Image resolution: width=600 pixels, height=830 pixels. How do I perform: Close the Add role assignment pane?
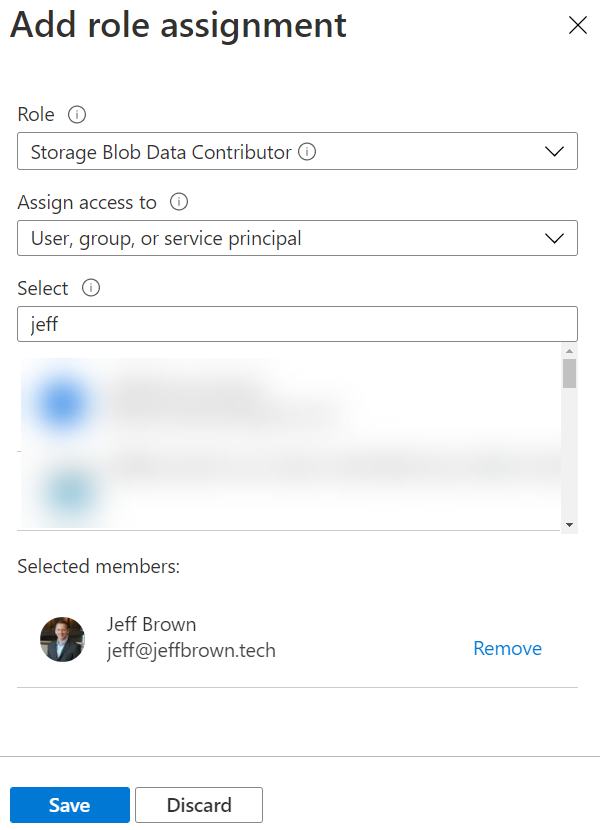point(578,25)
